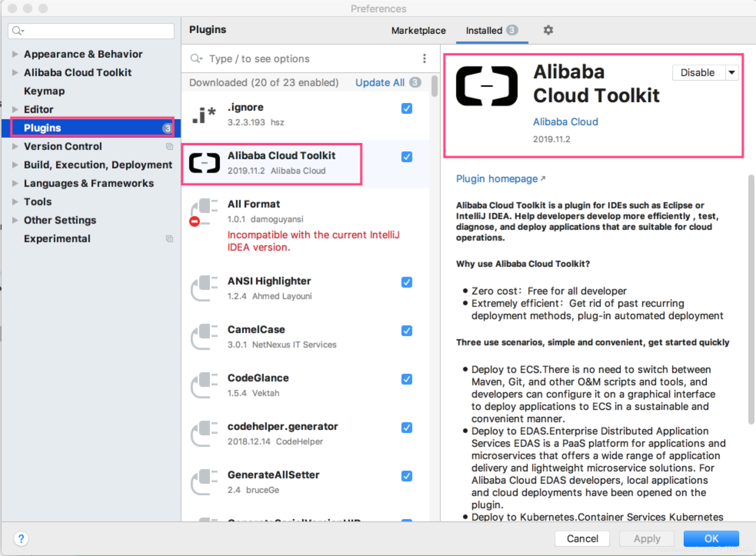756x556 pixels.
Task: Expand the Languages & Frameworks section
Action: click(x=15, y=183)
